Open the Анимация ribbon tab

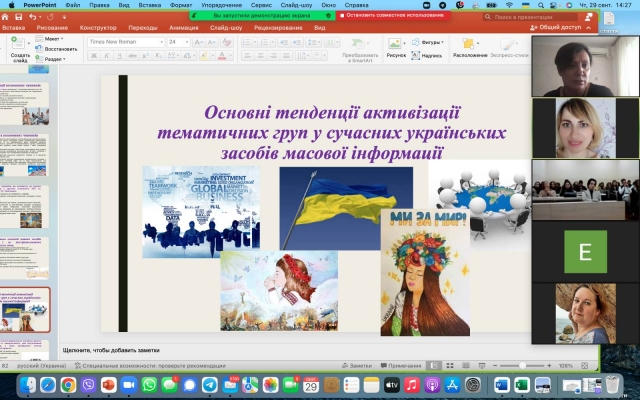[x=184, y=28]
